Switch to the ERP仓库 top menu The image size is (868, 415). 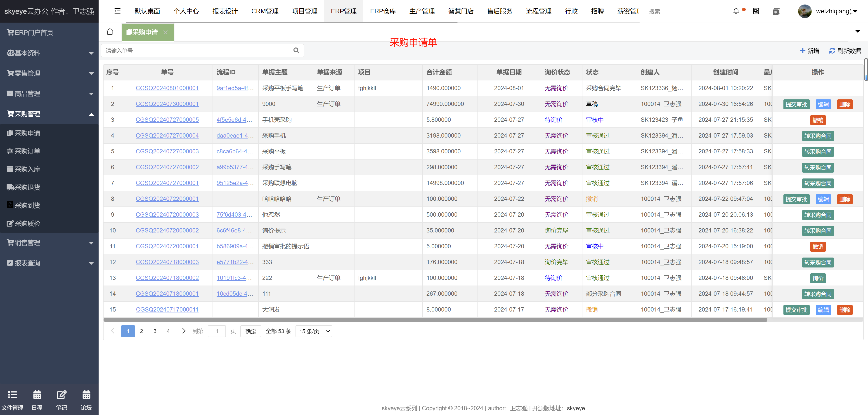(x=383, y=12)
